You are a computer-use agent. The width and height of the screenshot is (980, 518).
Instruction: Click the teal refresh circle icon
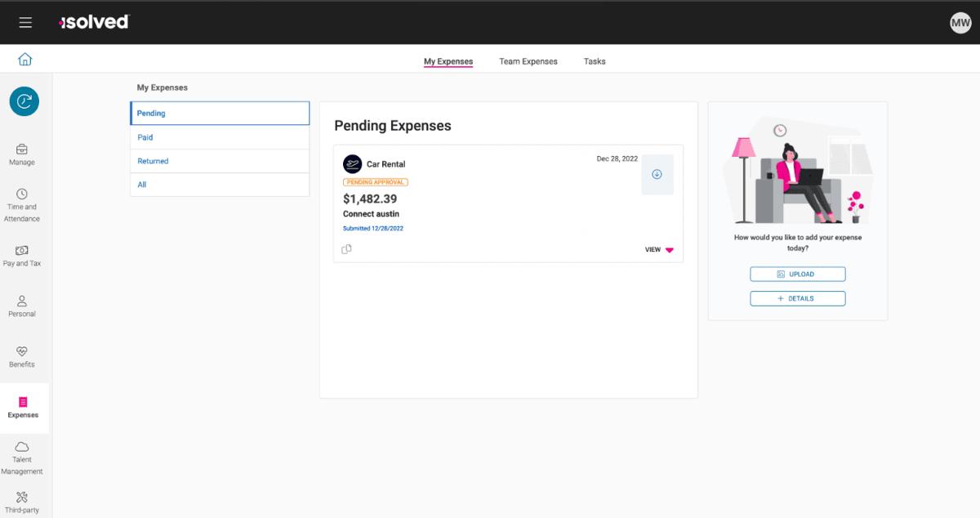point(24,101)
